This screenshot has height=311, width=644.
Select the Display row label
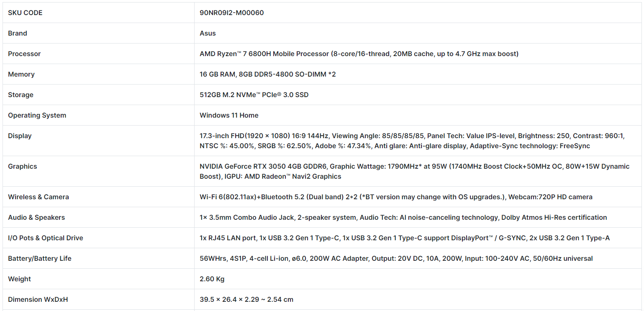click(x=20, y=136)
